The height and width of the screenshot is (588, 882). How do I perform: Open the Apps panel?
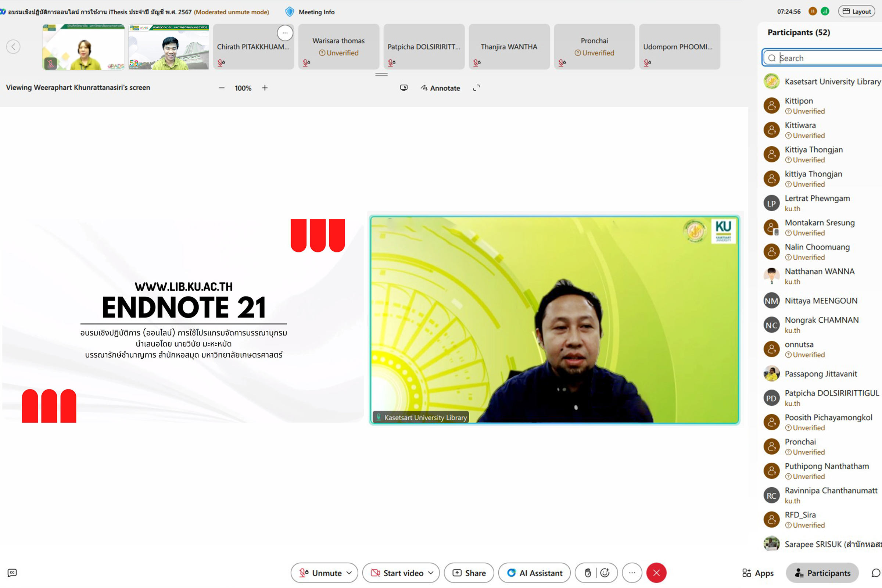tap(757, 573)
